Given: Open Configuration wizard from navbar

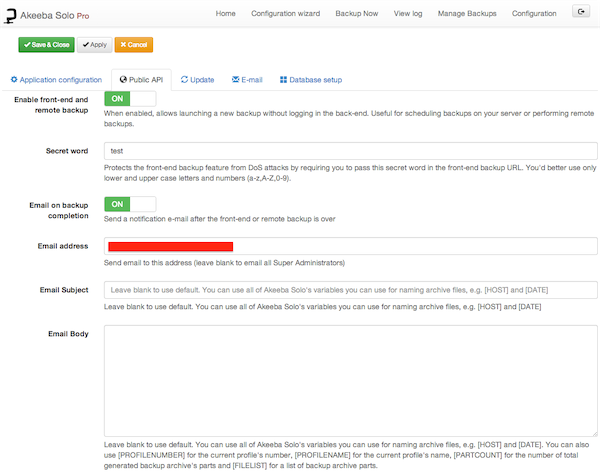Looking at the screenshot, I should (285, 13).
